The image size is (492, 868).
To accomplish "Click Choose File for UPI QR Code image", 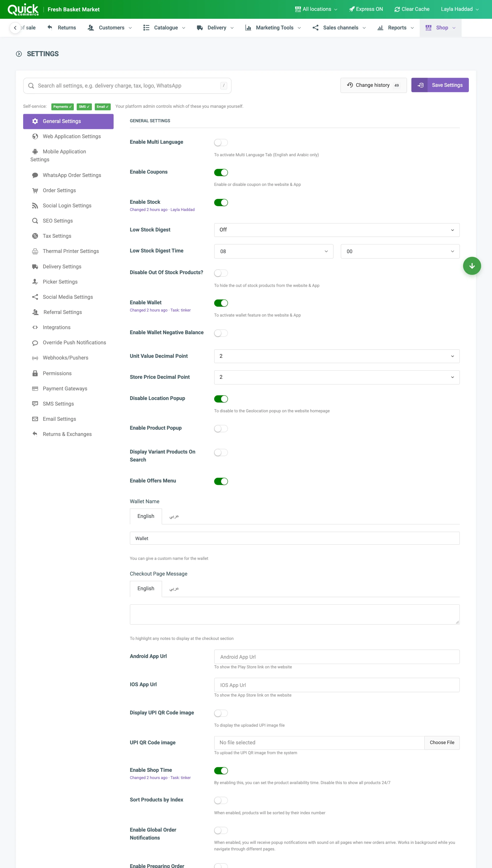I will tap(442, 743).
